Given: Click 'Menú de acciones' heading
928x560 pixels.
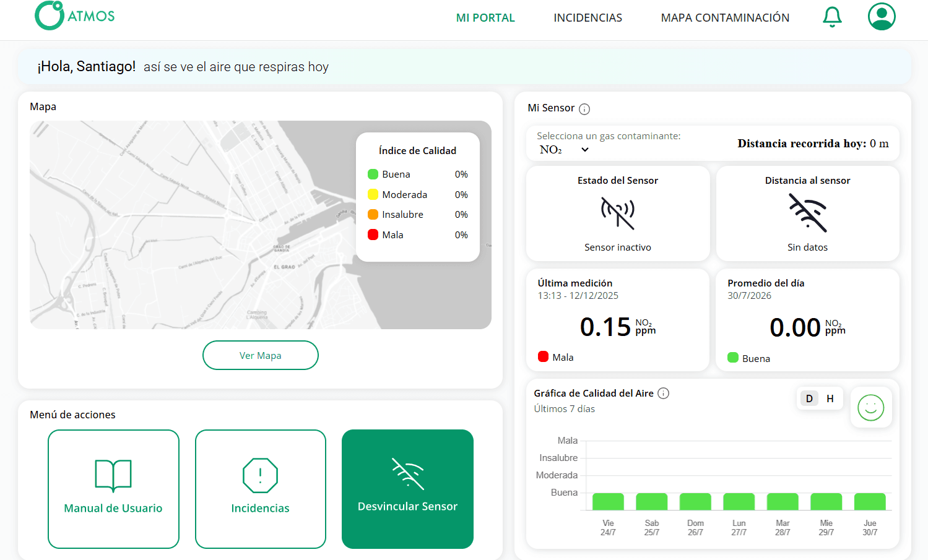Looking at the screenshot, I should (72, 415).
